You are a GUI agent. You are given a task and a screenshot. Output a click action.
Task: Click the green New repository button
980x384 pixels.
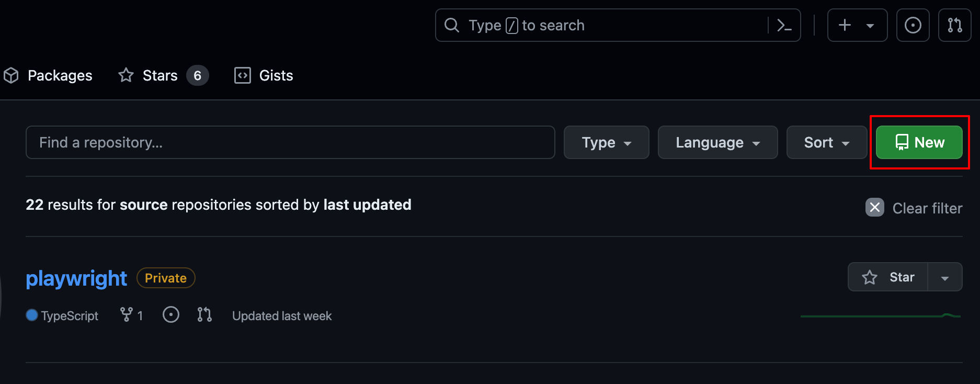pos(919,142)
